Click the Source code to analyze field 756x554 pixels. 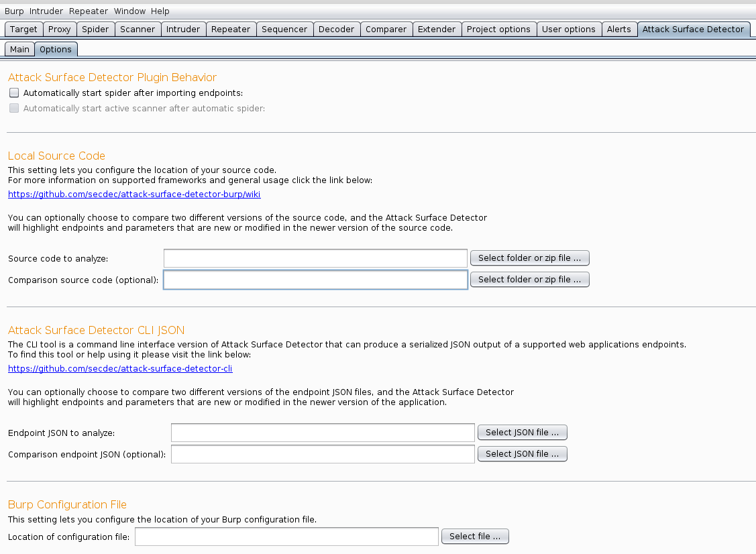tap(315, 258)
